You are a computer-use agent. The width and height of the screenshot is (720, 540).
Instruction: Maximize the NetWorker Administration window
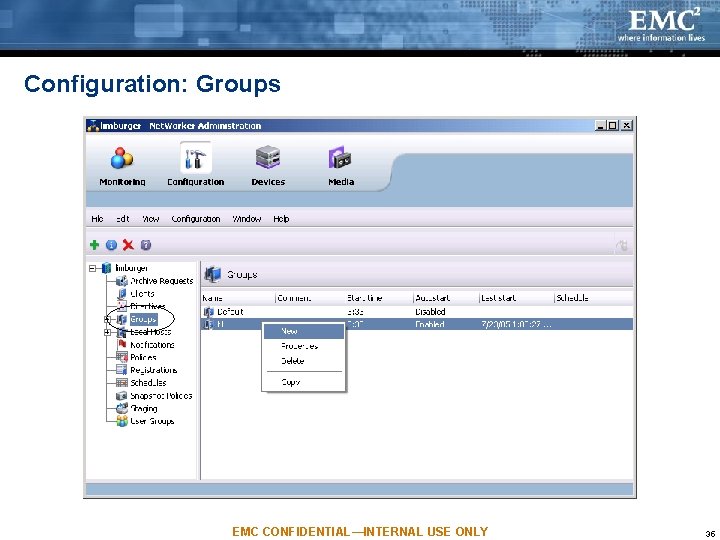pyautogui.click(x=612, y=125)
